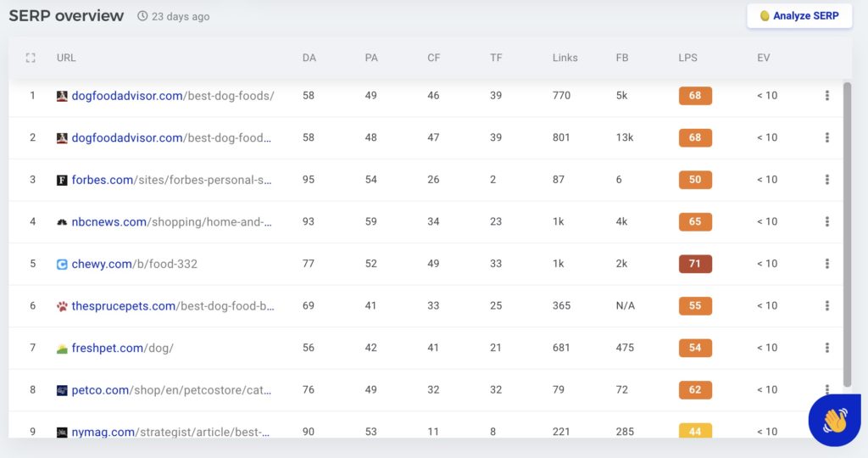Viewport: 868px width, 458px height.
Task: Open three-dot menu for thesprucepets.com row
Action: (x=827, y=305)
